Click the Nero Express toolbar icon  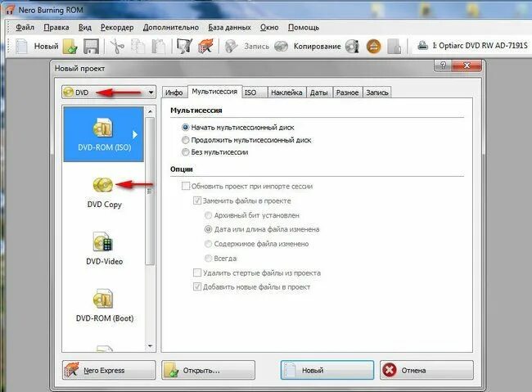205,46
